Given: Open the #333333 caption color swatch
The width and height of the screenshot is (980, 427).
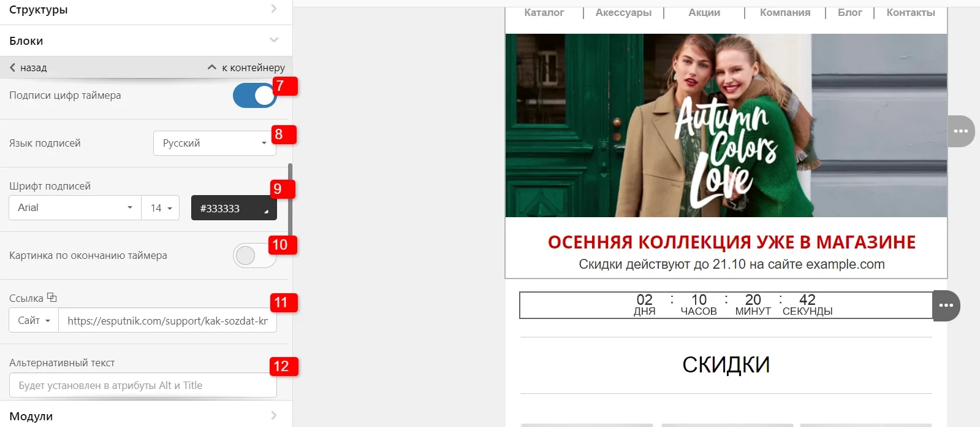Looking at the screenshot, I should point(234,208).
